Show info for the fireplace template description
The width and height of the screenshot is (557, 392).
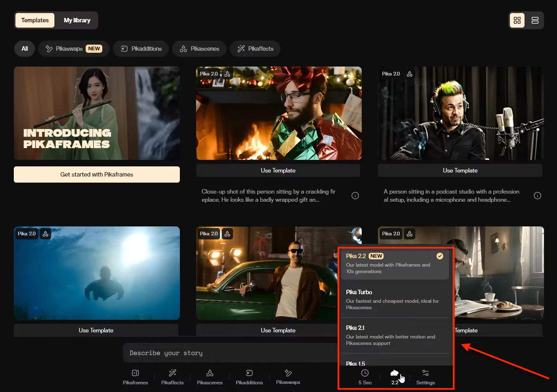tap(355, 196)
